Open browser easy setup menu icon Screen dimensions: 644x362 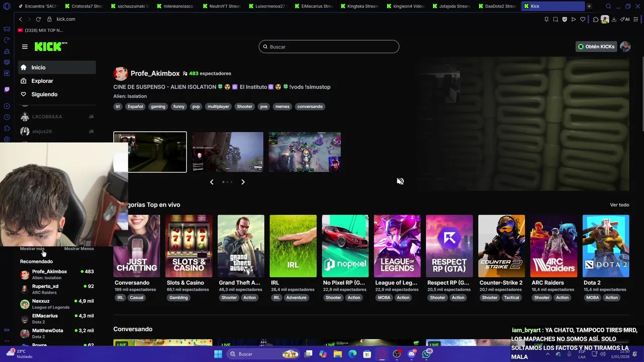636,20
